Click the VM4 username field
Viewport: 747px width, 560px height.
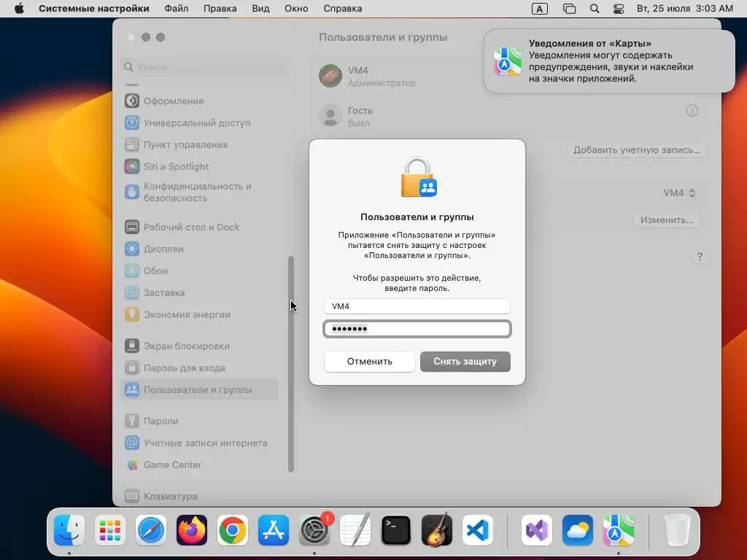click(x=417, y=306)
